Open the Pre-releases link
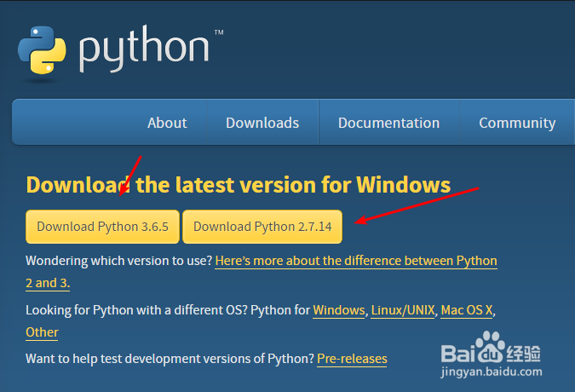 coord(352,359)
